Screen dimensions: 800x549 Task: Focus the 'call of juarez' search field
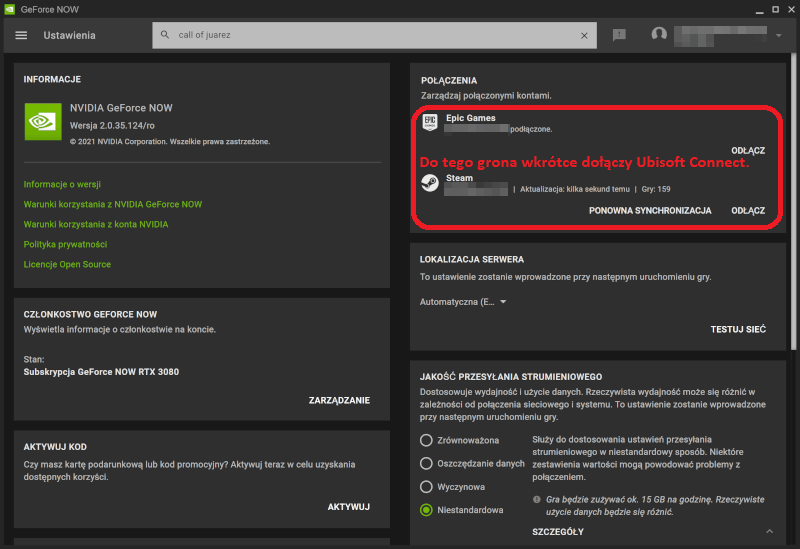[x=374, y=35]
